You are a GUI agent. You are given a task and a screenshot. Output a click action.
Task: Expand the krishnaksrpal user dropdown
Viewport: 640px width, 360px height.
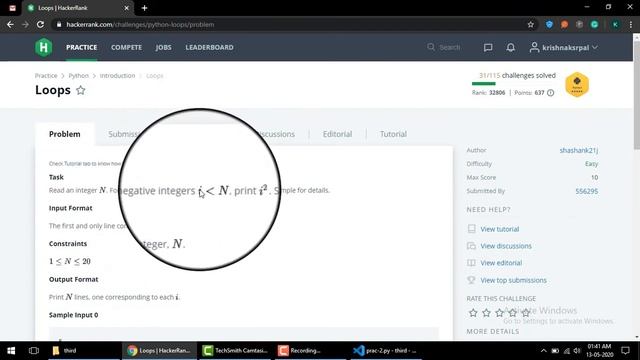click(x=564, y=48)
